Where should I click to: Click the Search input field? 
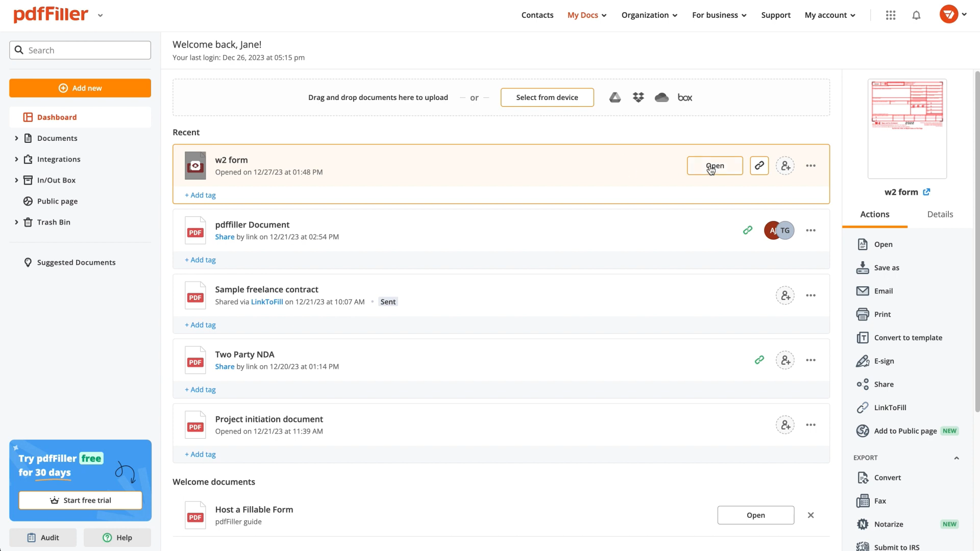pos(80,50)
